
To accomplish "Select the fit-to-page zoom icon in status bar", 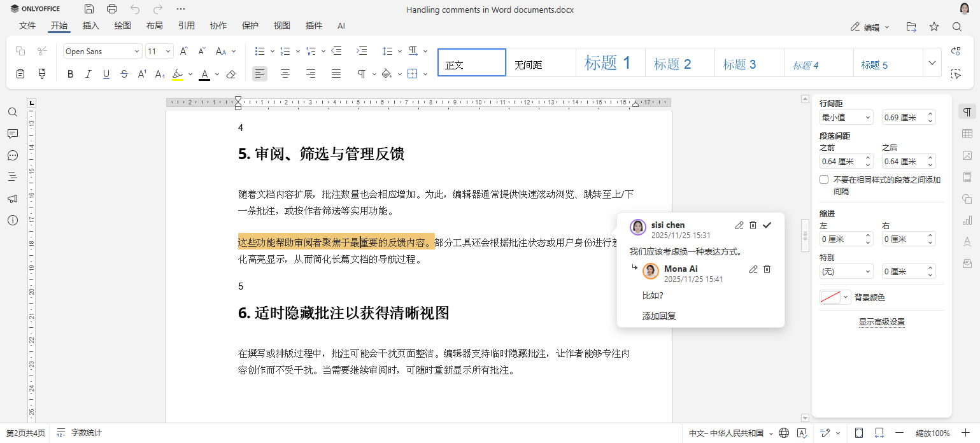I will 859,432.
